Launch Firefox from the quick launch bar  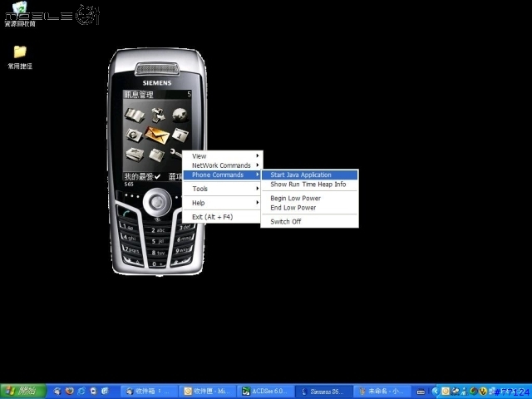(x=69, y=392)
